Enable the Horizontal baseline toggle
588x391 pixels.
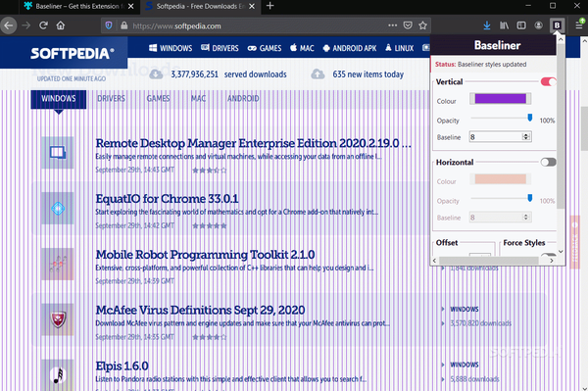548,162
